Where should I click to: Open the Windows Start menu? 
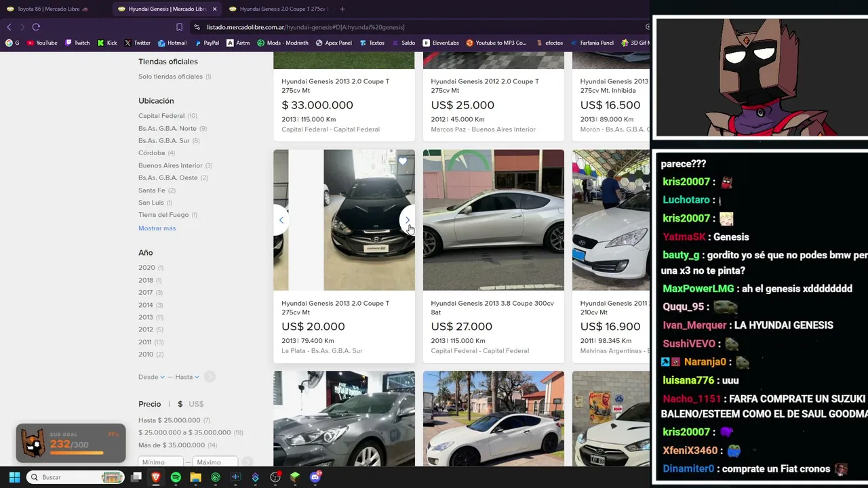click(14, 477)
